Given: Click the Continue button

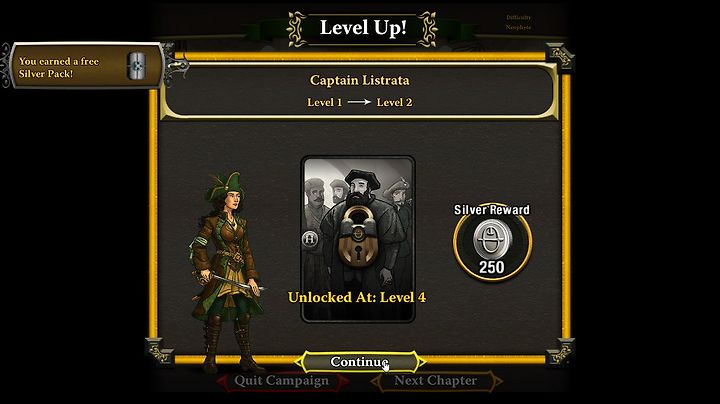Looking at the screenshot, I should click(359, 362).
